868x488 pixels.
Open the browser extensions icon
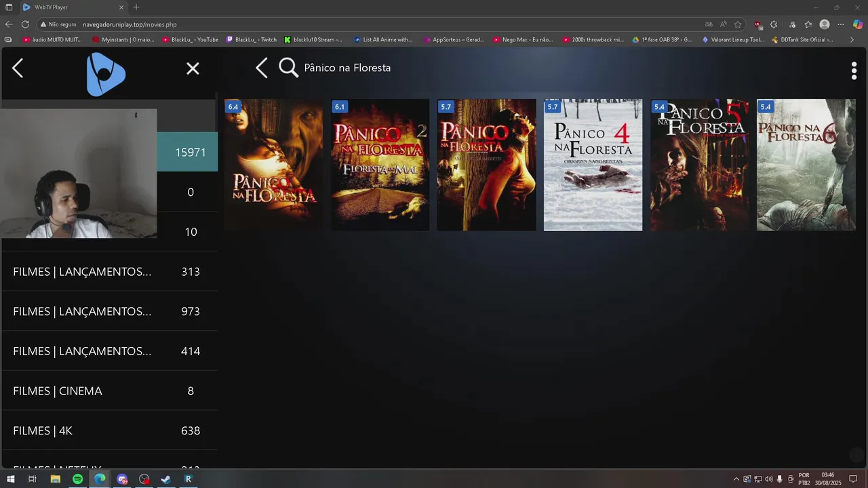(x=774, y=24)
